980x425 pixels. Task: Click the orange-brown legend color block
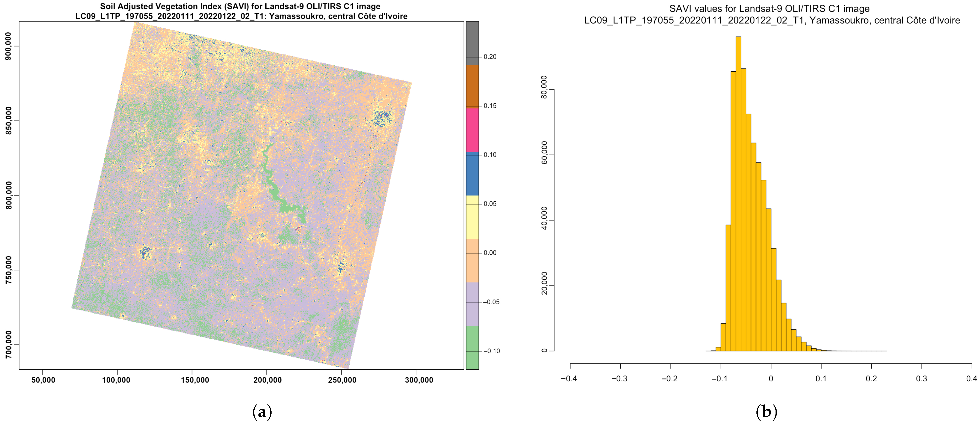(x=472, y=86)
